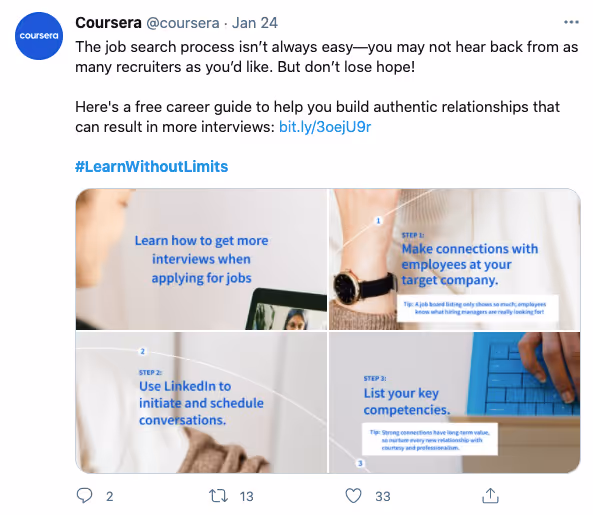Click the share upload icon
Viewport: 593px width, 515px height.
[491, 495]
